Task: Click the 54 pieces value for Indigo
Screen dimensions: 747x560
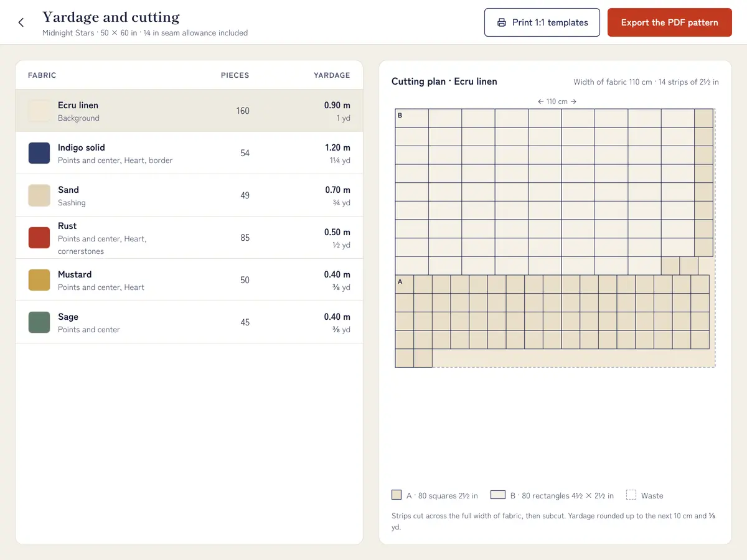Action: 245,153
